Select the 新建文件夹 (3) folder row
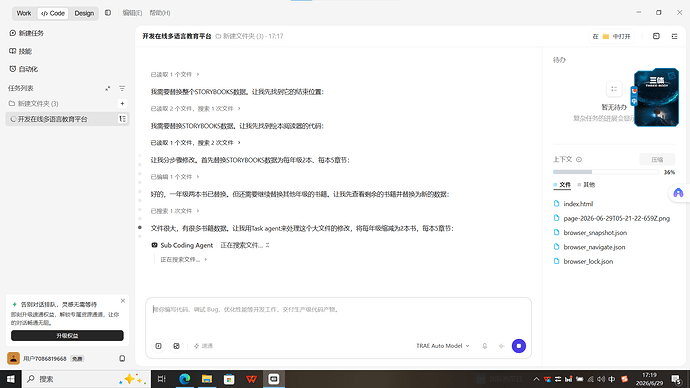The height and width of the screenshot is (388, 690). (67, 103)
